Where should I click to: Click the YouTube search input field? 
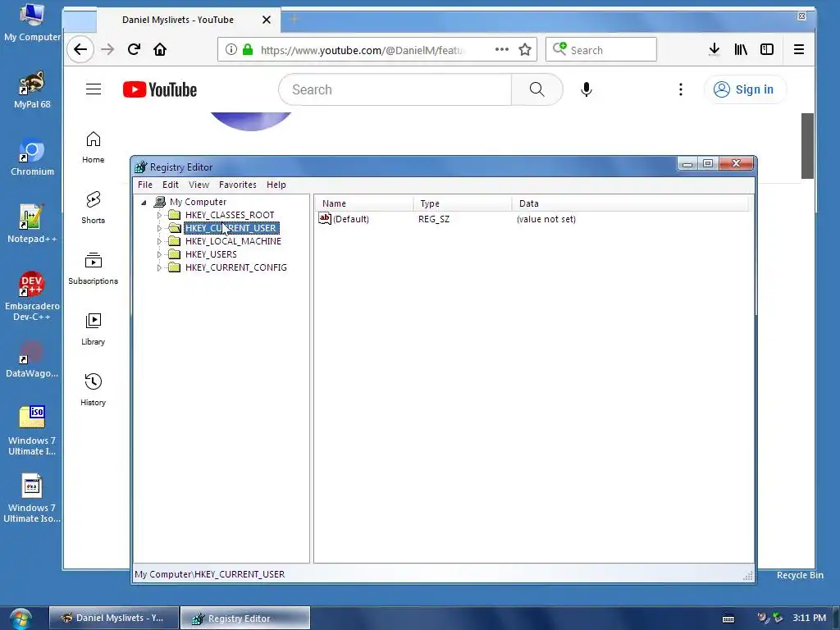[395, 89]
